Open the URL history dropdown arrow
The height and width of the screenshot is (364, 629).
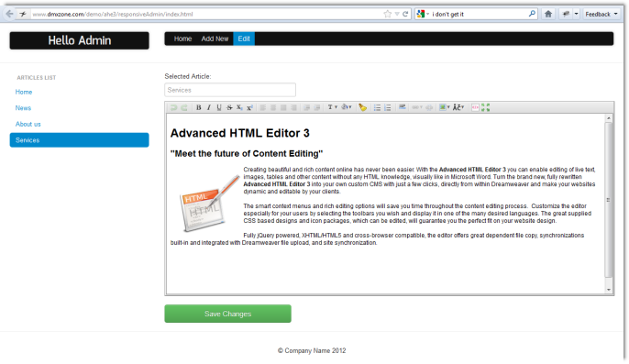(x=397, y=14)
